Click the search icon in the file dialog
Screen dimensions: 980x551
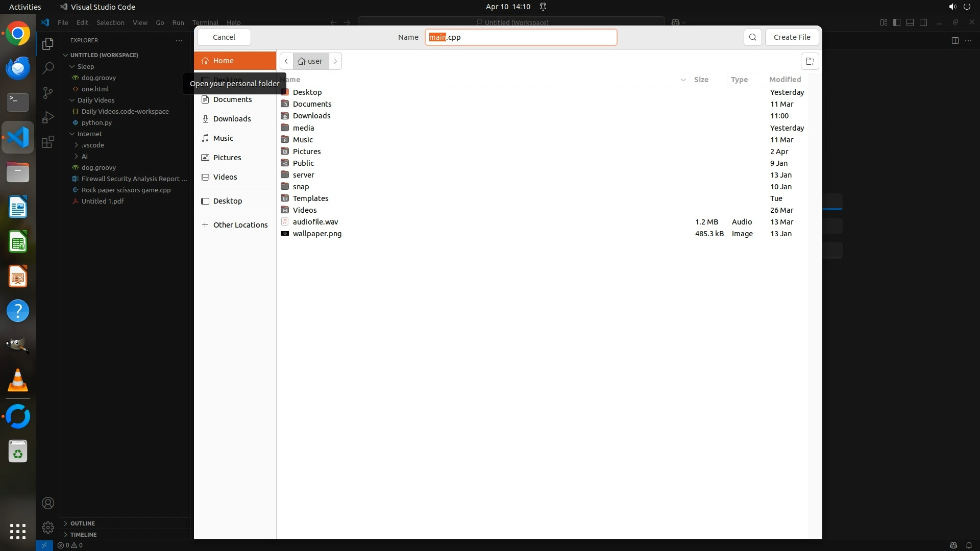click(x=752, y=37)
